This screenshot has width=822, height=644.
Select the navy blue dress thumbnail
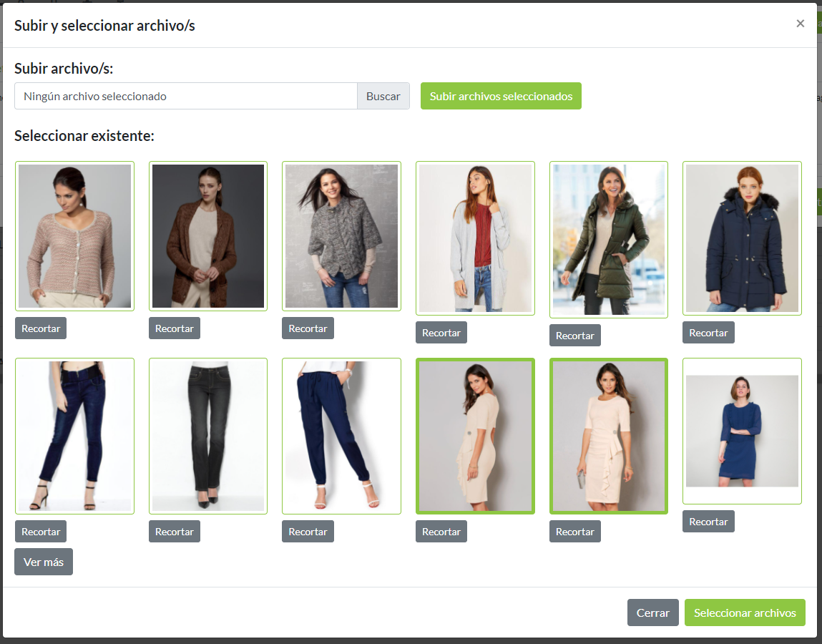742,431
